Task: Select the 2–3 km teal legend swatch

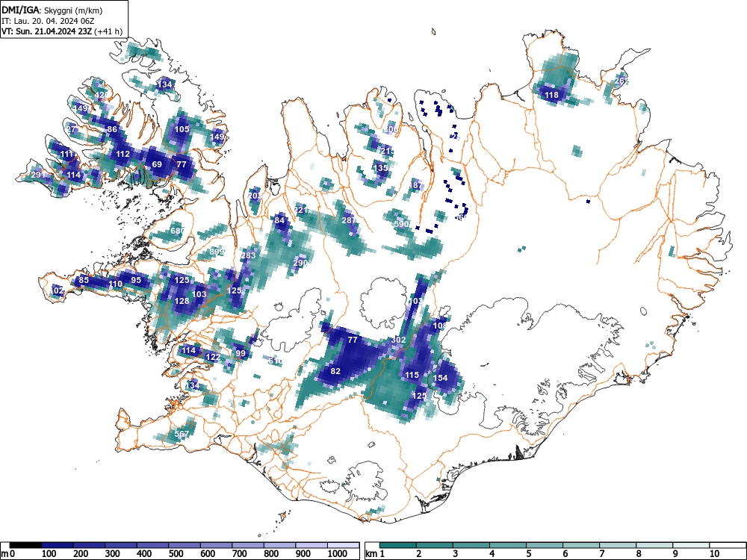Action: [x=435, y=545]
